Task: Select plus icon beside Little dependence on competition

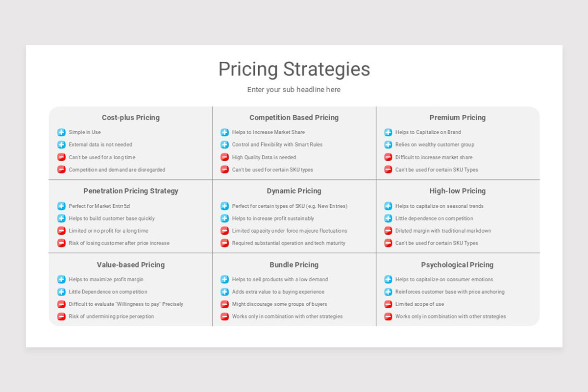Action: (x=388, y=219)
